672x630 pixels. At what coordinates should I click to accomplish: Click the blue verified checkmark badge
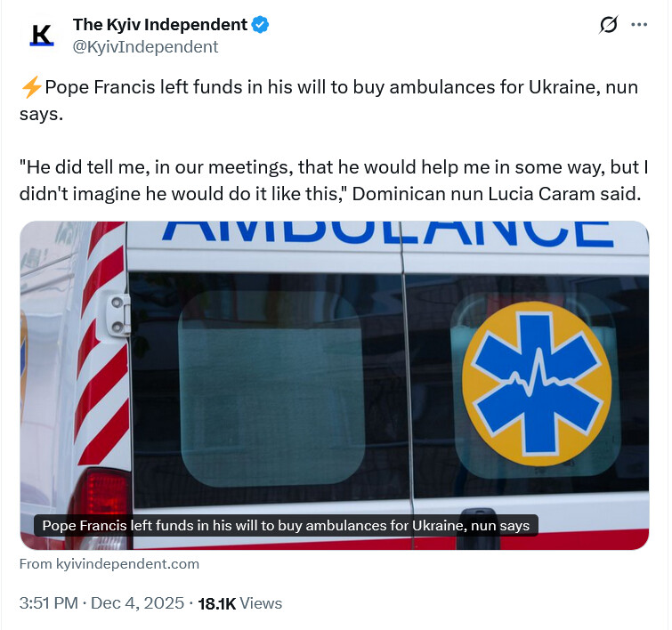point(260,24)
